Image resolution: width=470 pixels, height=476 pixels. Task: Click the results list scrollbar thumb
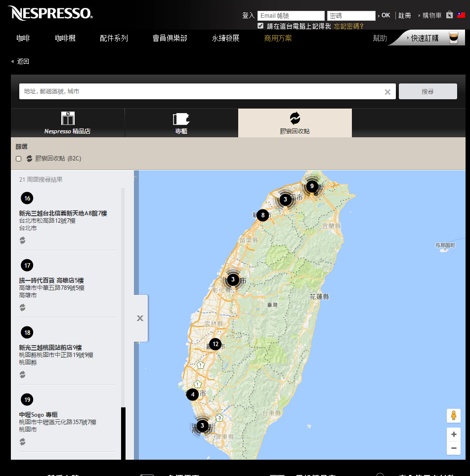[123, 433]
